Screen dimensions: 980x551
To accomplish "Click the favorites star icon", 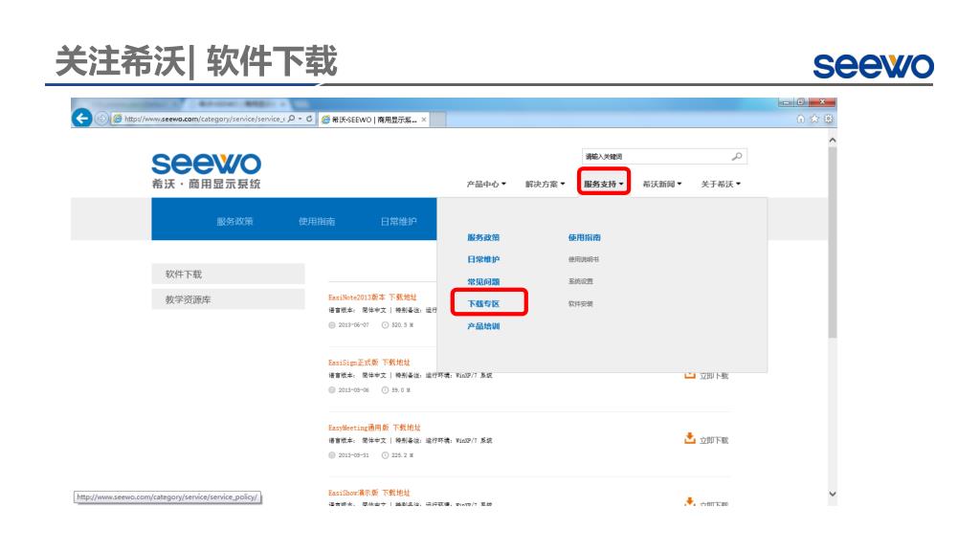I will [814, 119].
